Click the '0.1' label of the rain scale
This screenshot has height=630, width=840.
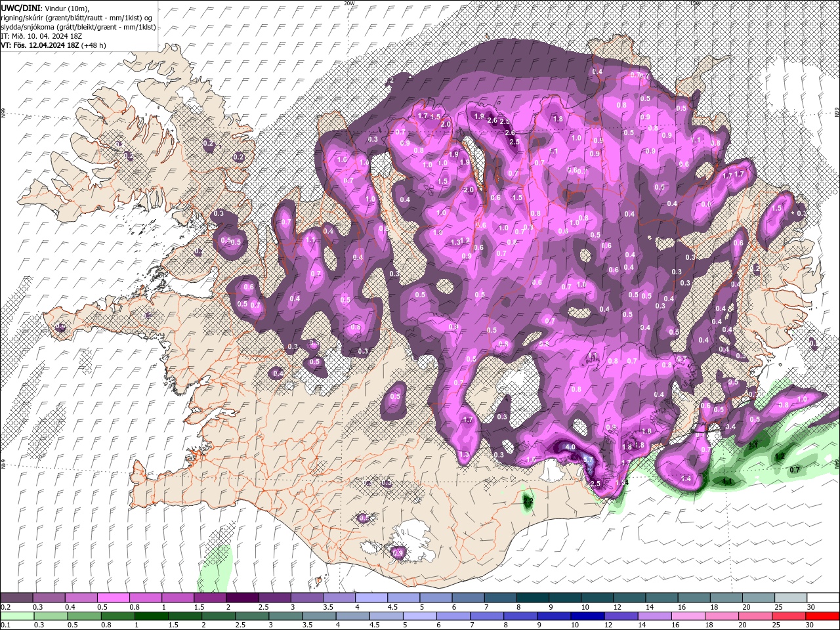point(5,625)
